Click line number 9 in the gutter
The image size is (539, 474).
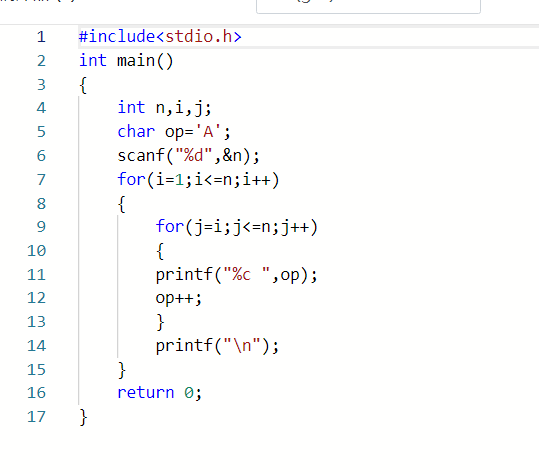click(41, 227)
